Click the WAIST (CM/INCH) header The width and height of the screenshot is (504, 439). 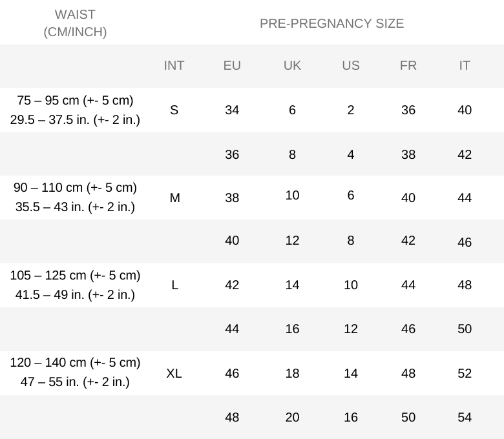pos(75,23)
